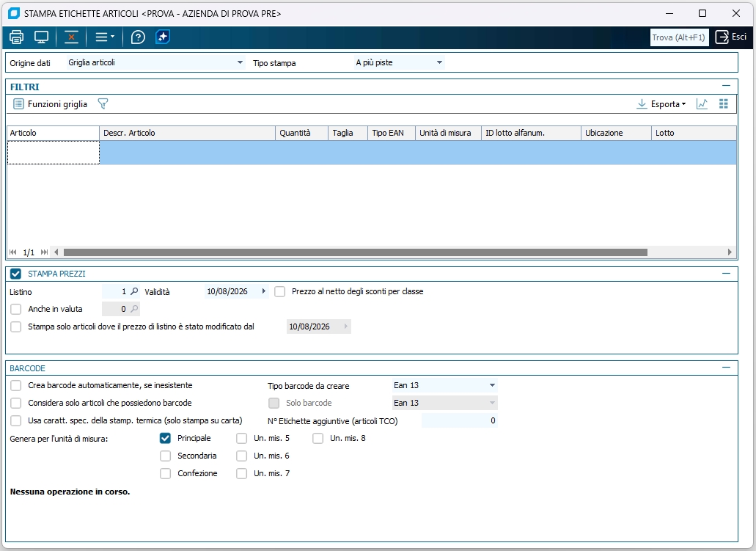The width and height of the screenshot is (756, 551).
Task: Click the Esci exit button
Action: [x=730, y=37]
